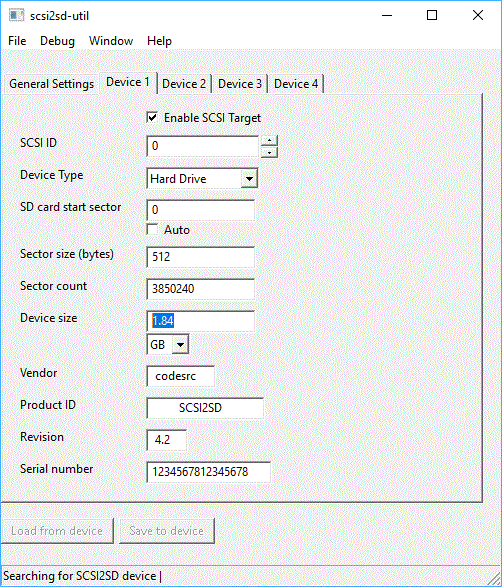Switch to the Device 2 tab
Screen dimensions: 502x587
(x=184, y=83)
